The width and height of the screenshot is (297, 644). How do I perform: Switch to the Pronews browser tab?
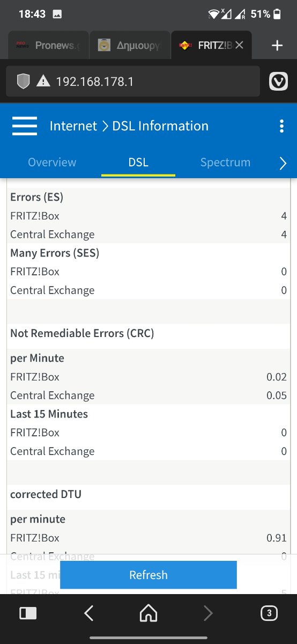tap(47, 46)
